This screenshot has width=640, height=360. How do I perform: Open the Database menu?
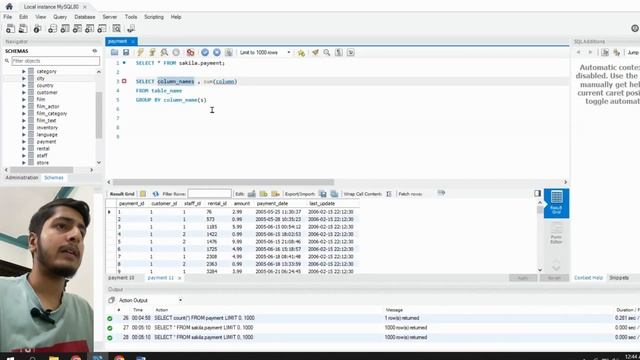(x=85, y=17)
